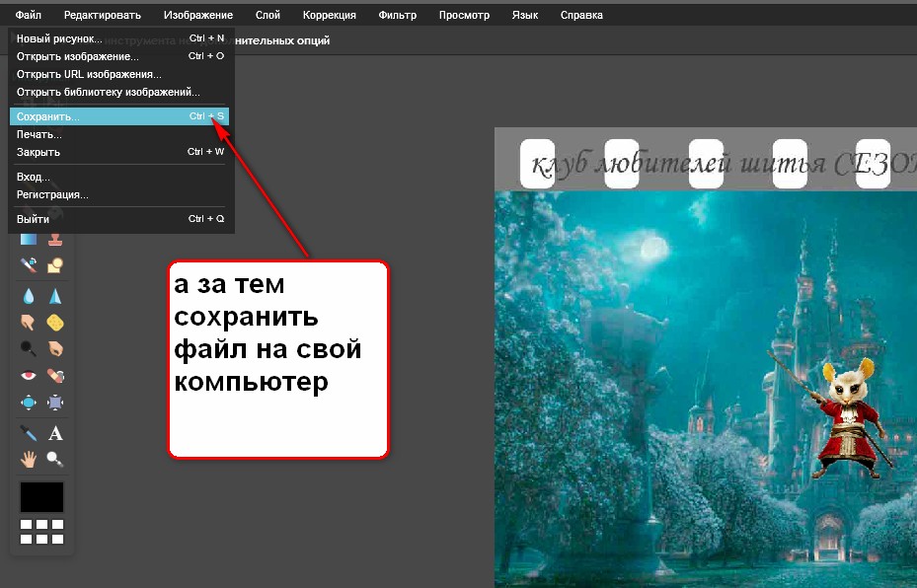
Task: Open the black foreground color swatch
Action: point(41,497)
